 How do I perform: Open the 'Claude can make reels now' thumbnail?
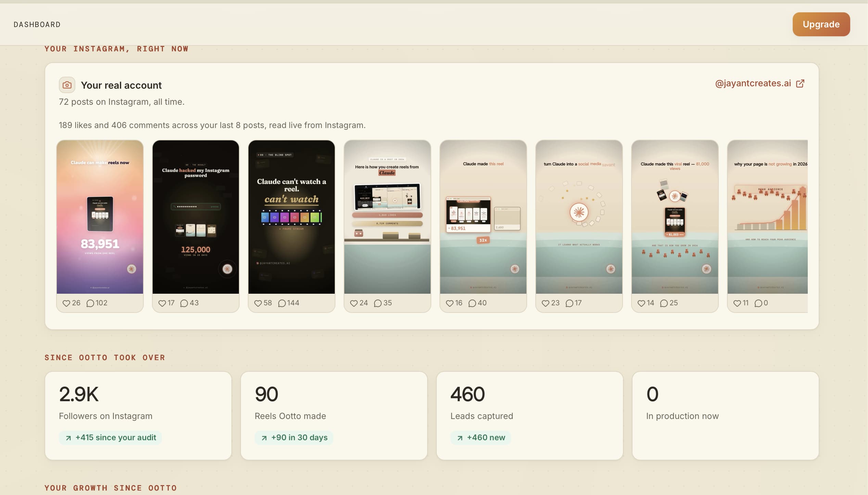point(100,217)
